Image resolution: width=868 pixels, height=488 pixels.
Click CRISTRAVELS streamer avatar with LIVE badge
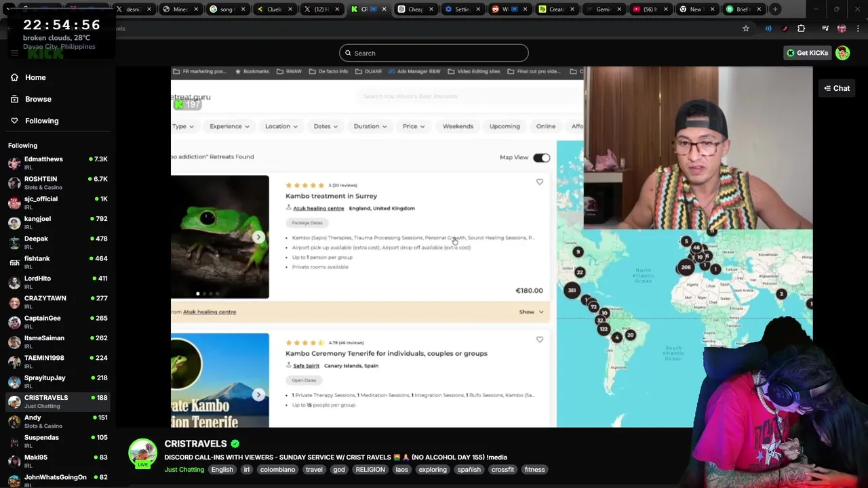click(143, 453)
